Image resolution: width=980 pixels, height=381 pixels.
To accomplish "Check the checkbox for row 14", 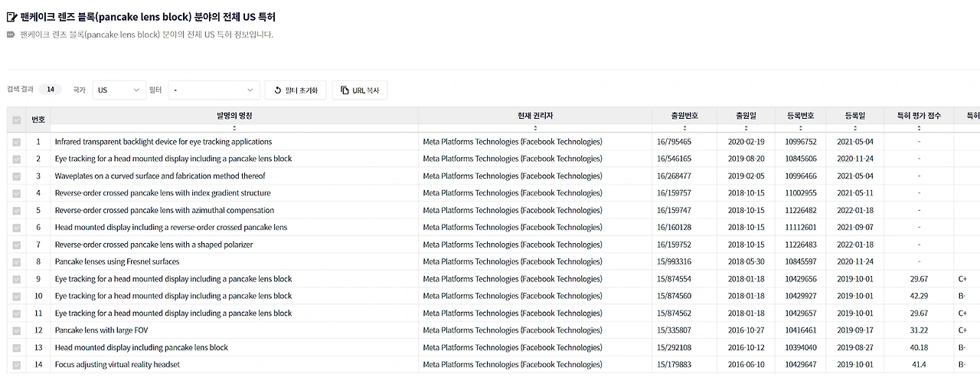I will click(x=16, y=365).
